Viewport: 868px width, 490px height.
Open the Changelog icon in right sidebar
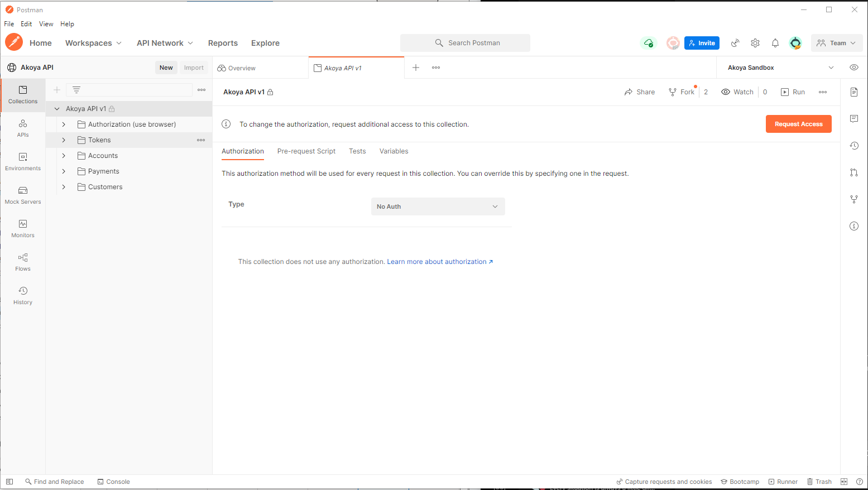coord(854,146)
